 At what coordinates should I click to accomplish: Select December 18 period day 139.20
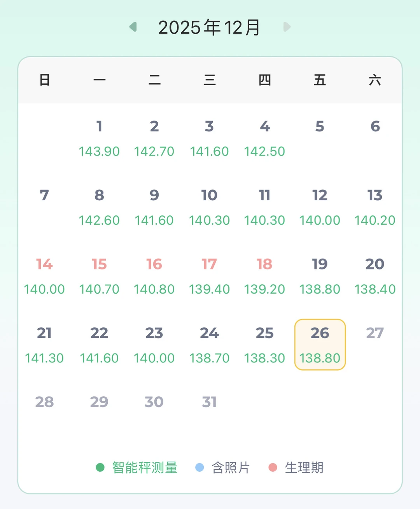point(264,276)
